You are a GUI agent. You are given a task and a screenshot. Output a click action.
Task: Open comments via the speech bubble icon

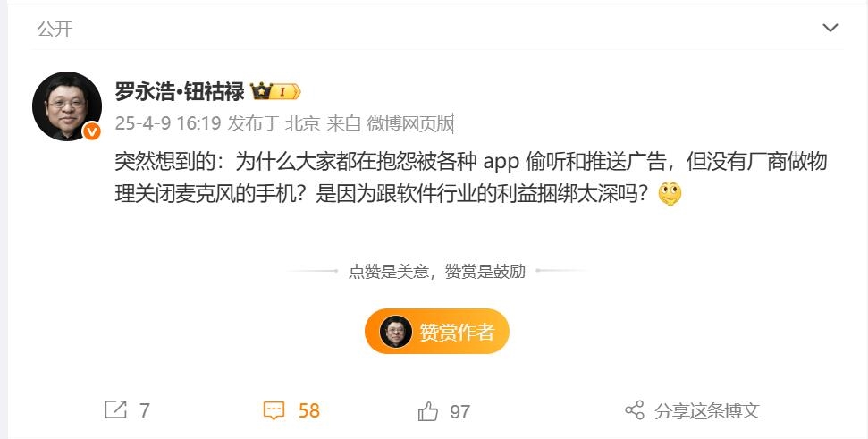(274, 410)
